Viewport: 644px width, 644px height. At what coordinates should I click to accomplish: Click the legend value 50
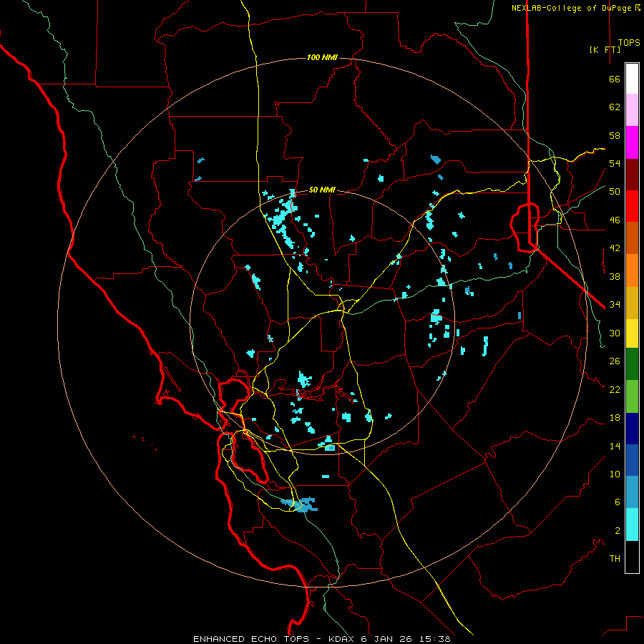tap(615, 192)
